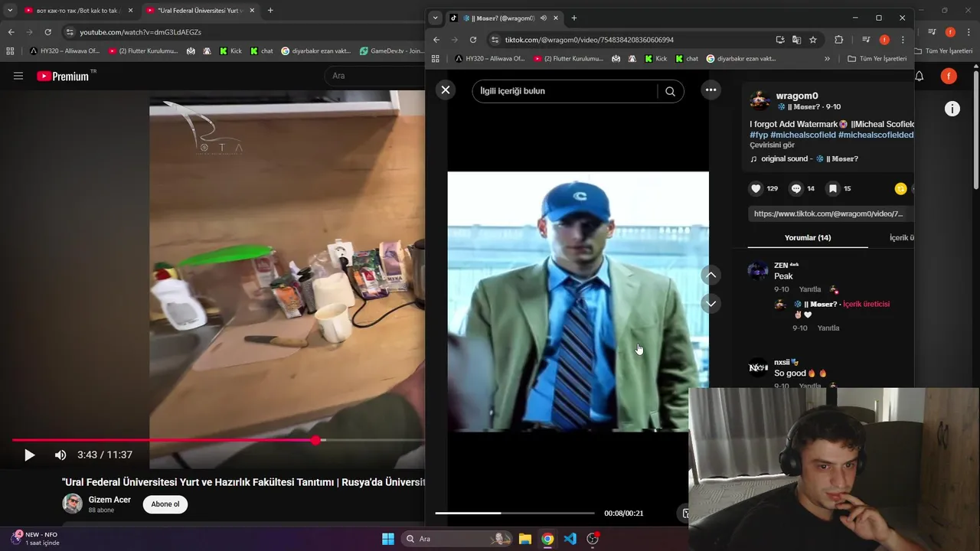Screen dimensions: 980x551
Task: Open the Extensions puzzle icon in TikTok window
Action: click(838, 40)
